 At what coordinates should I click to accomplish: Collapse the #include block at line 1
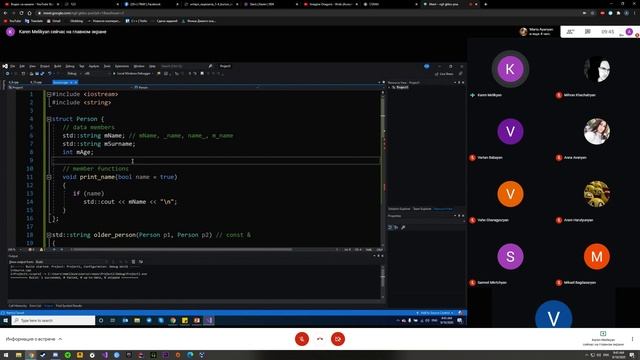coord(49,94)
